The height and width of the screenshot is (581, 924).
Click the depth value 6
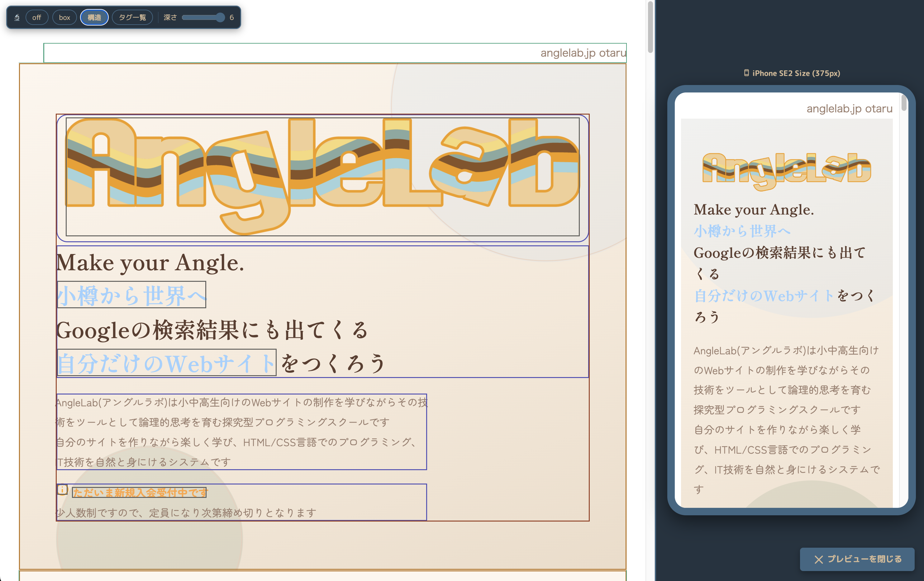(x=232, y=18)
